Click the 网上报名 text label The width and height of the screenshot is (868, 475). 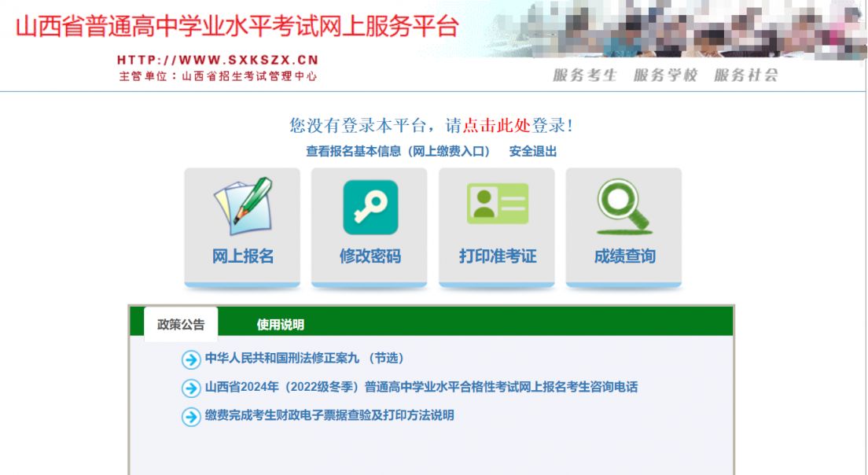point(243,256)
